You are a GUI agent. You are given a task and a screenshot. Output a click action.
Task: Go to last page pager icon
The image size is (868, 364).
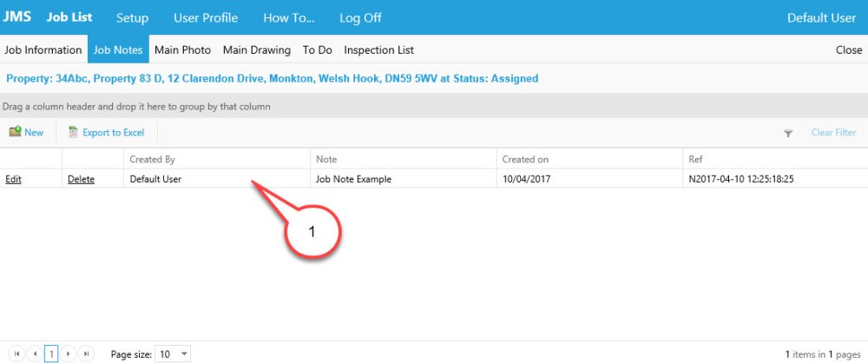click(85, 354)
